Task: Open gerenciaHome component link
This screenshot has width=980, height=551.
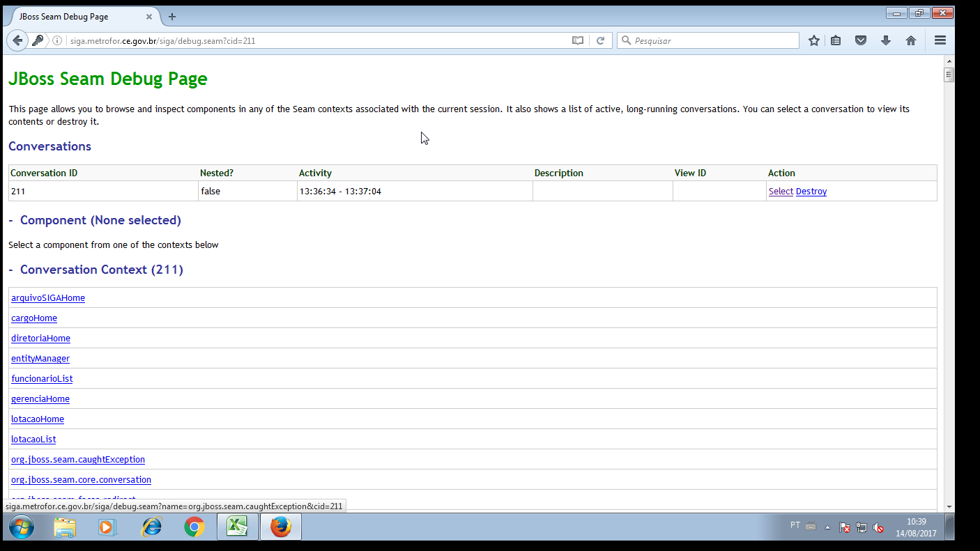Action: pyautogui.click(x=40, y=398)
